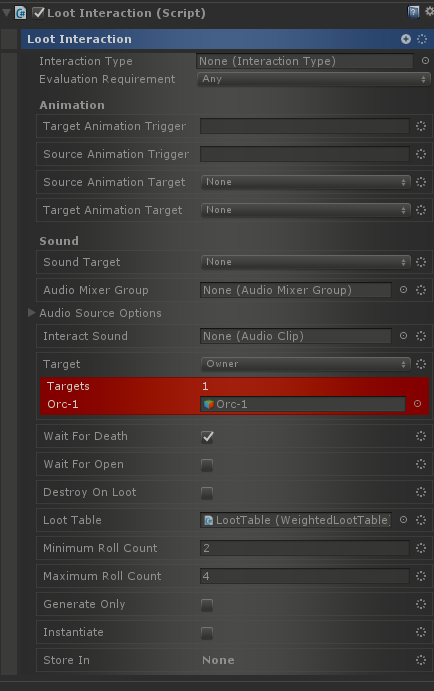Uncheck the Wait For Death checkbox

207,437
